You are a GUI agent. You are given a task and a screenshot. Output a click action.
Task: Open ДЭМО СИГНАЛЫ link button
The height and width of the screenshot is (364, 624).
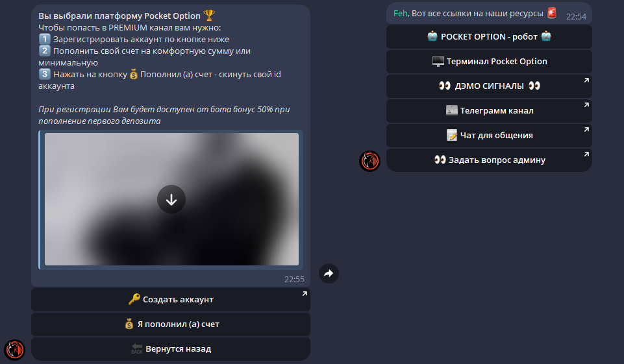point(489,86)
